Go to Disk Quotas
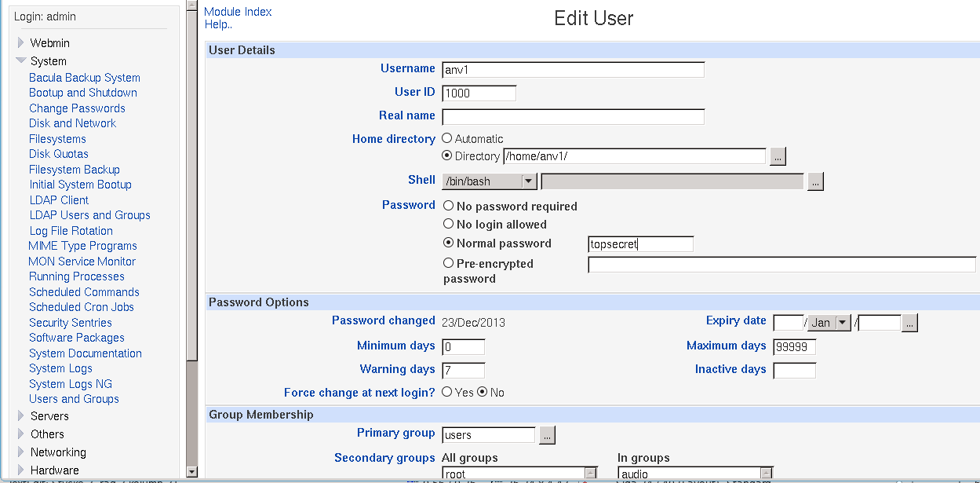The width and height of the screenshot is (980, 483). (x=59, y=154)
